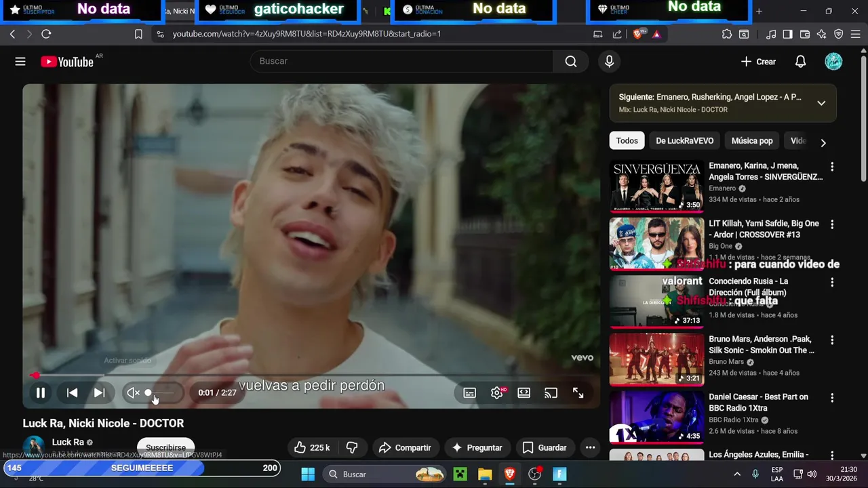Open File Explorer from the taskbar

coord(484,474)
